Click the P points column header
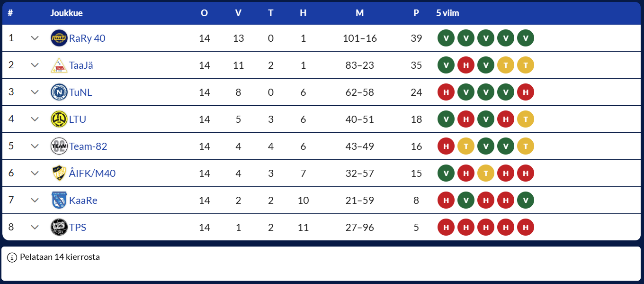The height and width of the screenshot is (284, 644). click(x=416, y=13)
